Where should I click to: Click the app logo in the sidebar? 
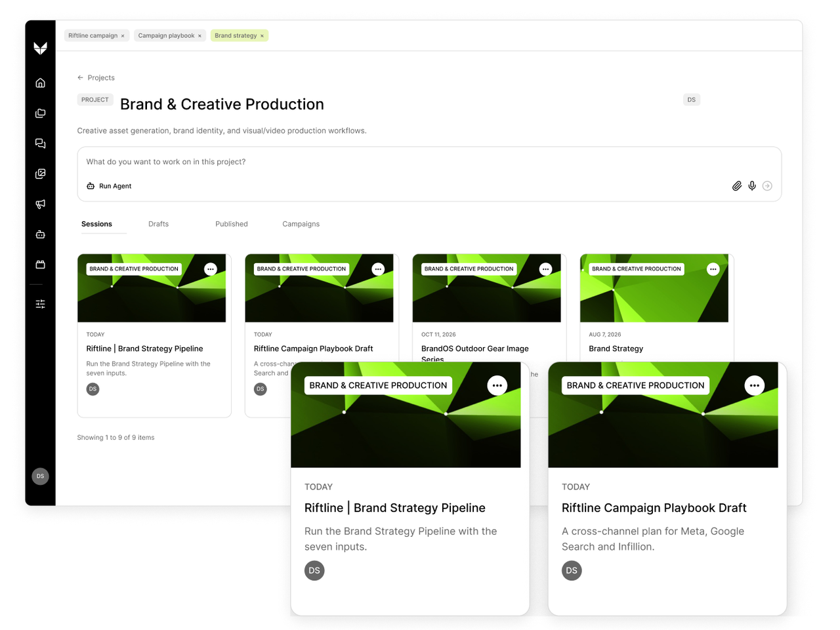pyautogui.click(x=40, y=48)
